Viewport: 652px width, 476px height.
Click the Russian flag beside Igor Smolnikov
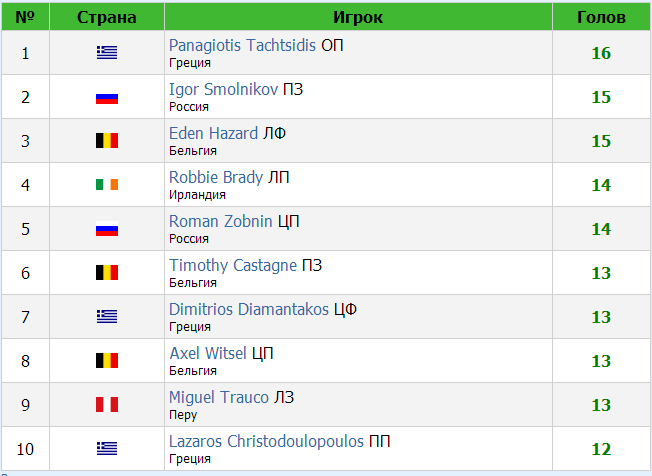pyautogui.click(x=107, y=97)
